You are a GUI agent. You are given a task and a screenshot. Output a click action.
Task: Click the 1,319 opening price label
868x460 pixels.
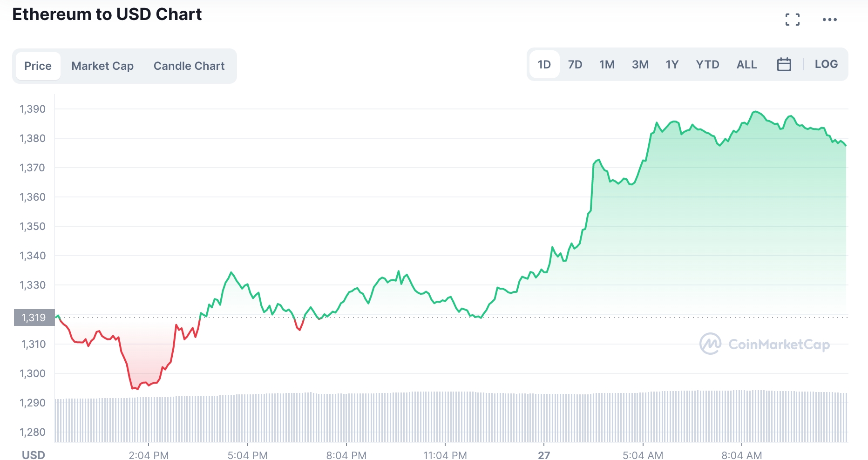pyautogui.click(x=34, y=318)
